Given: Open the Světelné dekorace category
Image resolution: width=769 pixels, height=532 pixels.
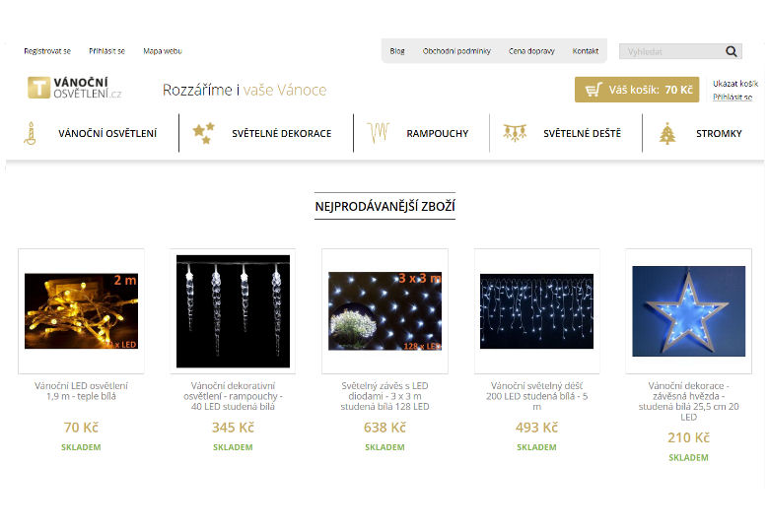Looking at the screenshot, I should 281,134.
